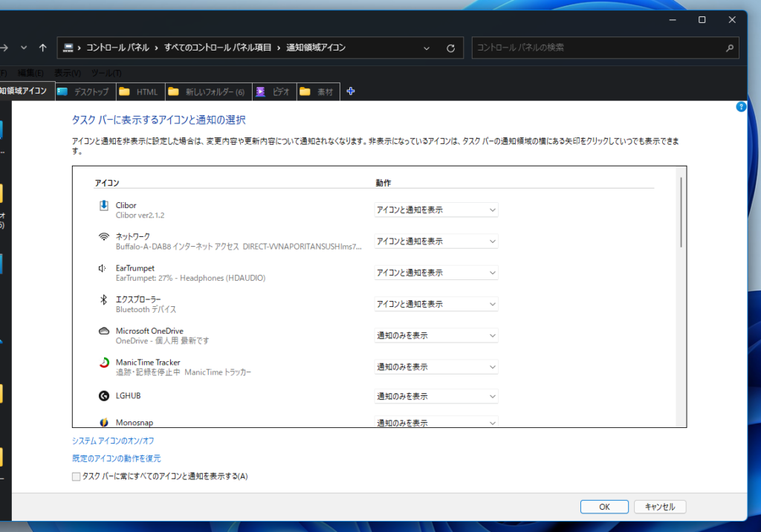This screenshot has width=761, height=532.
Task: Open the ManicTime Tracker behavior dropdown
Action: [435, 367]
